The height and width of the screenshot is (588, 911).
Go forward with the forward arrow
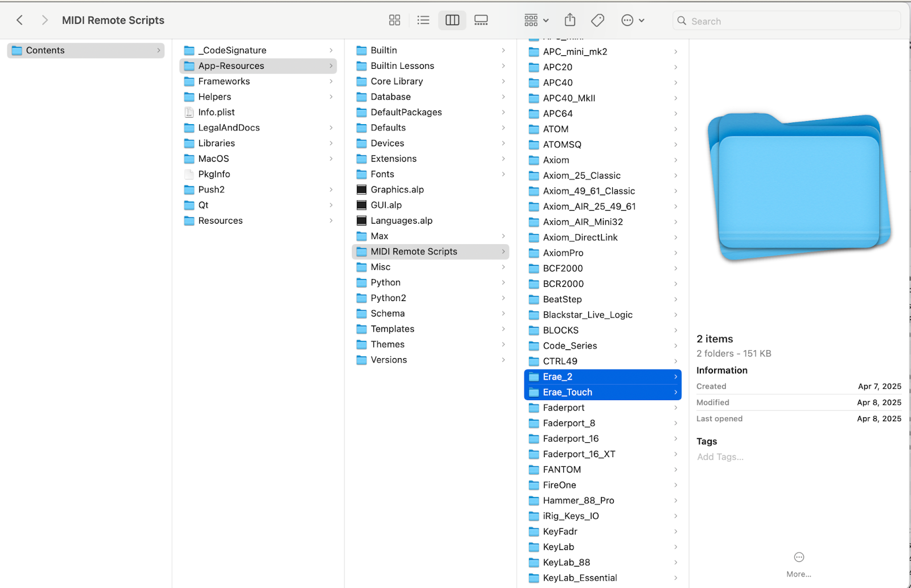point(45,20)
